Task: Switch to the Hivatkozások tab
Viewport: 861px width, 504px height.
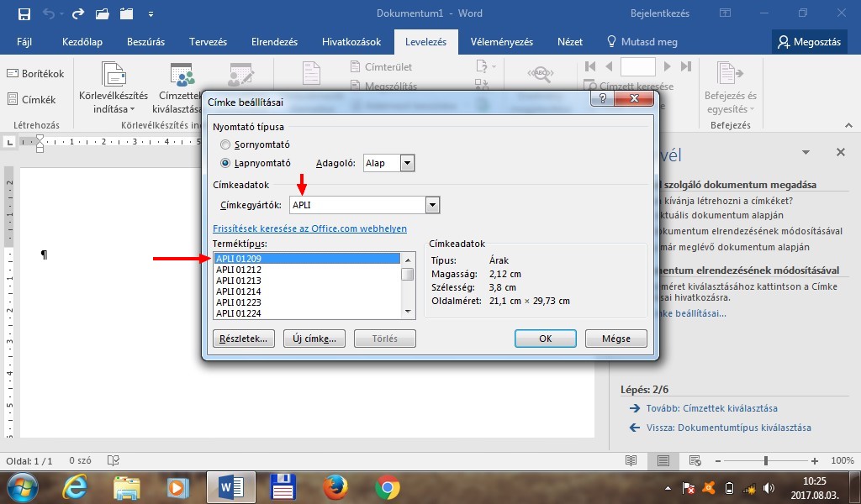Action: tap(351, 42)
